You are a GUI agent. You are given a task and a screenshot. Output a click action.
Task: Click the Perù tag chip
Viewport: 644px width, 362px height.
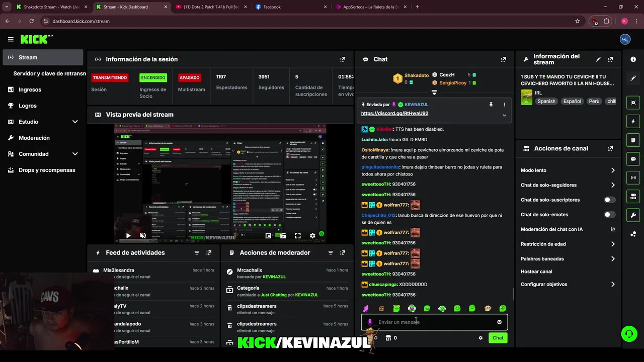(x=594, y=101)
